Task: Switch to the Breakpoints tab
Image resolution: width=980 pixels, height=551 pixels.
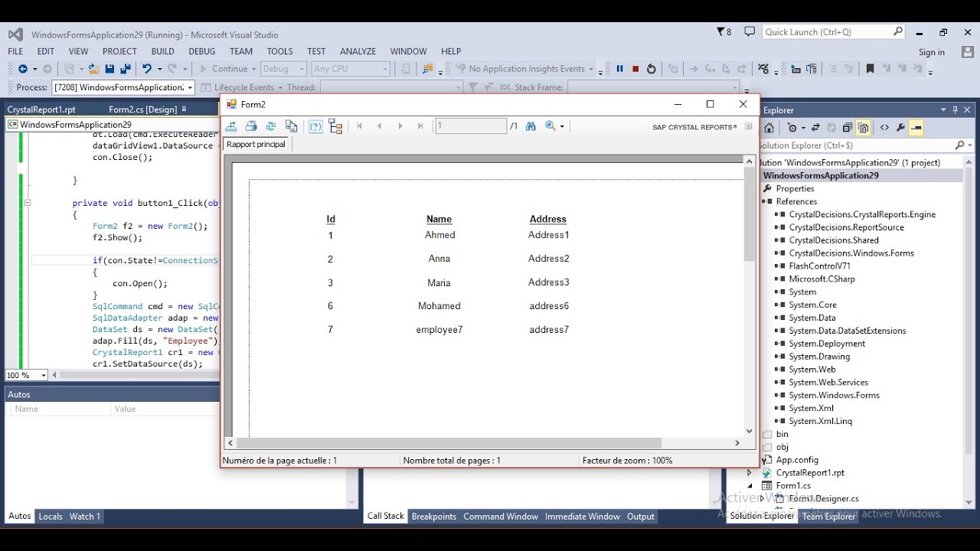Action: click(434, 517)
